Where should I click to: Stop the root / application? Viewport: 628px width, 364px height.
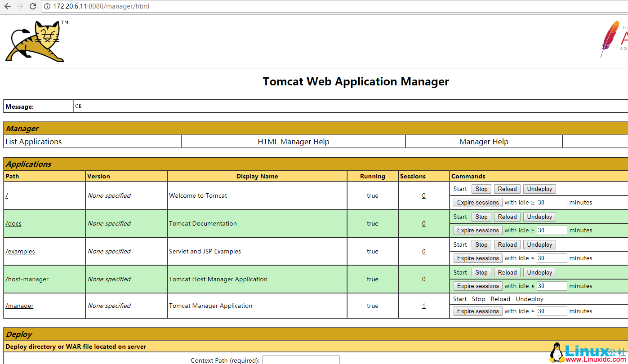coord(481,189)
